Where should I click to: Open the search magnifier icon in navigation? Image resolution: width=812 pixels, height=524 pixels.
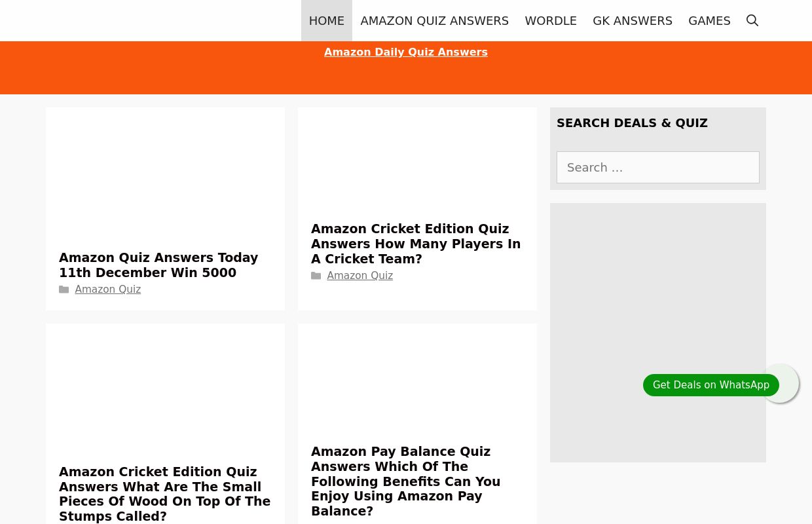pos(752,21)
